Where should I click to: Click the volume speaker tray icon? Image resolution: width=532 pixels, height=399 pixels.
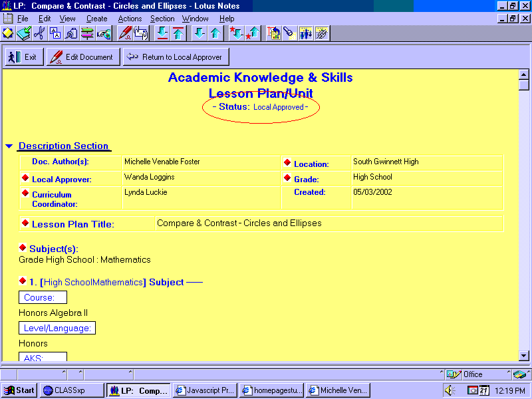tap(450, 390)
